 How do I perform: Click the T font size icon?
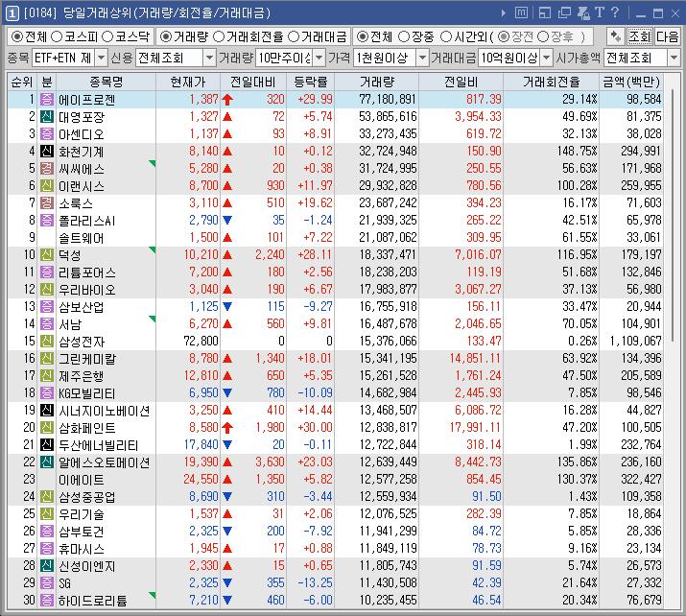[600, 12]
